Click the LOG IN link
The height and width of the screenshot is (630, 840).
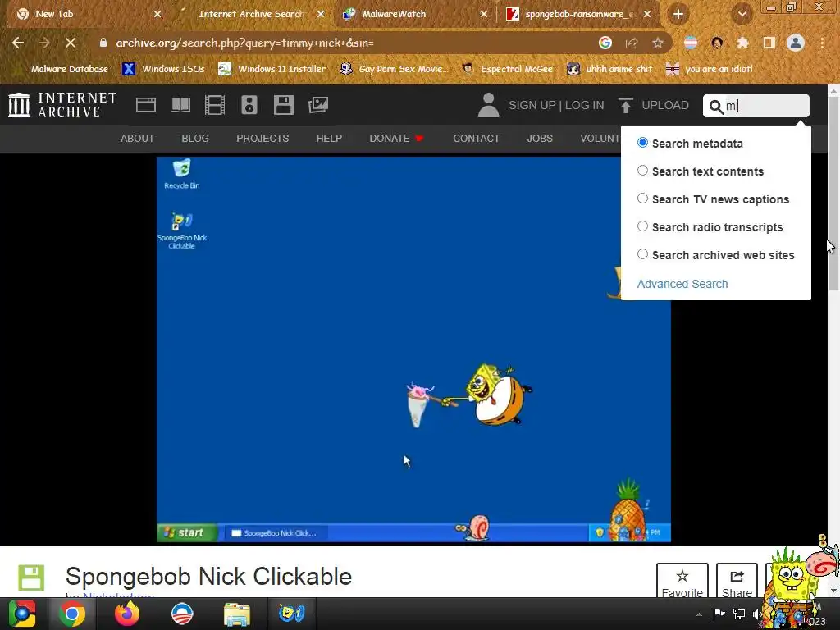pos(584,105)
